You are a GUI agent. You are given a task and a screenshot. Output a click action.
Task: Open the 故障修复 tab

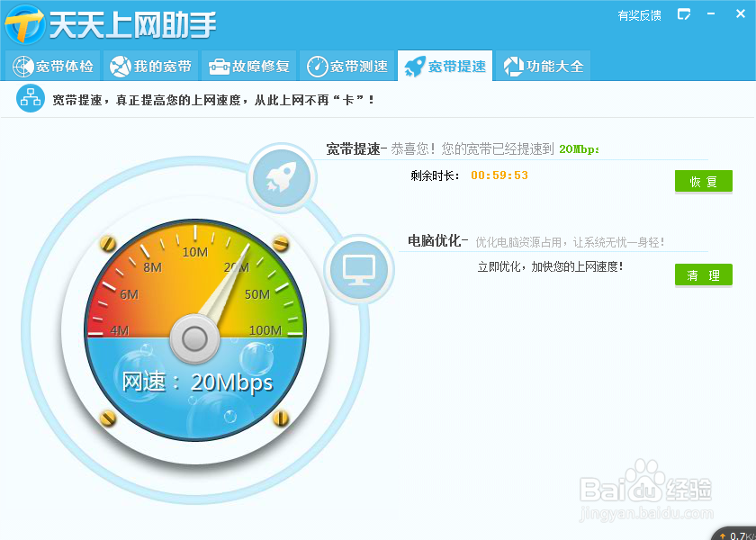tap(248, 66)
